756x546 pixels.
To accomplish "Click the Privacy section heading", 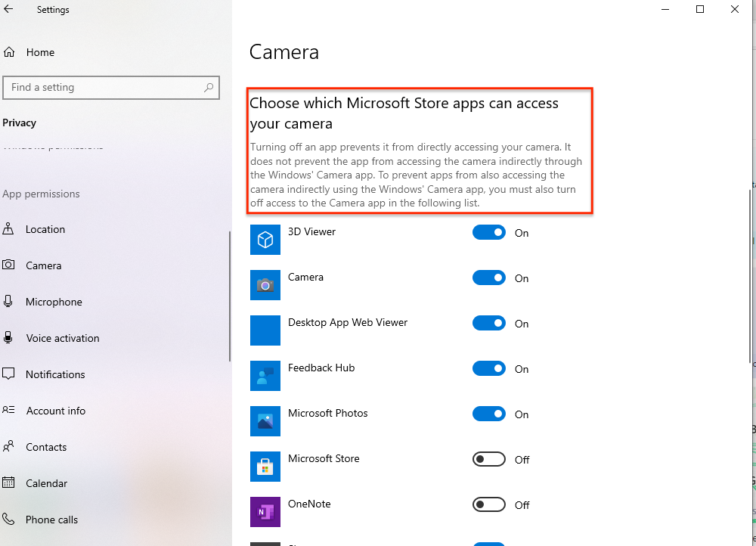I will 20,123.
